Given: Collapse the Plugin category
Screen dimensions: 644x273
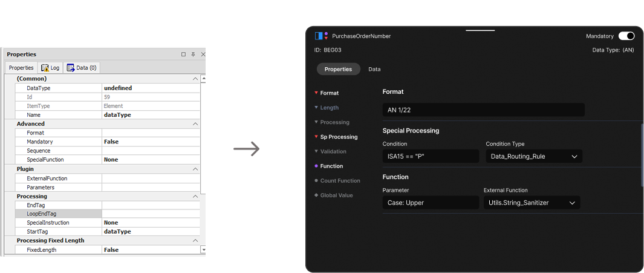Looking at the screenshot, I should (195, 169).
